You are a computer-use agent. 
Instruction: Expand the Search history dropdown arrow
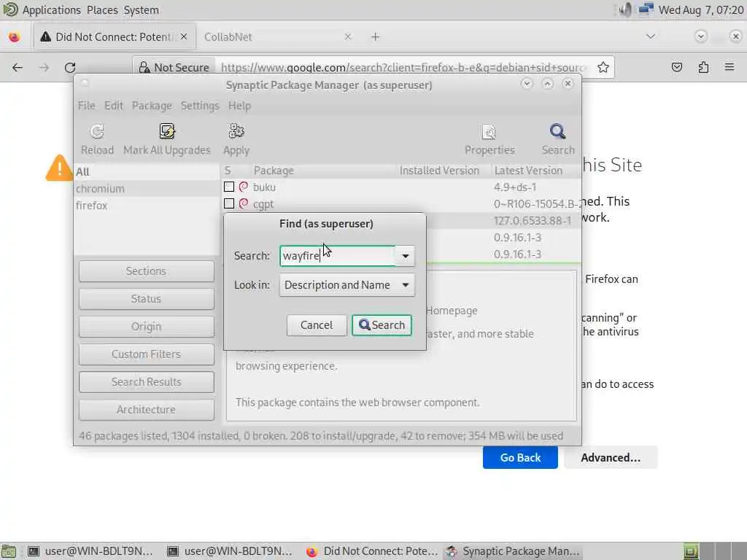point(405,256)
